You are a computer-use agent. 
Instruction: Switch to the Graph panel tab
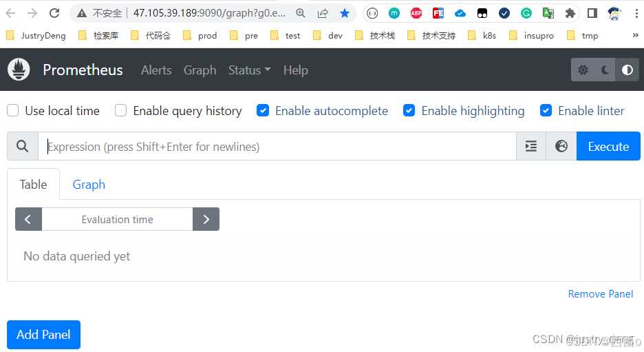pos(89,184)
